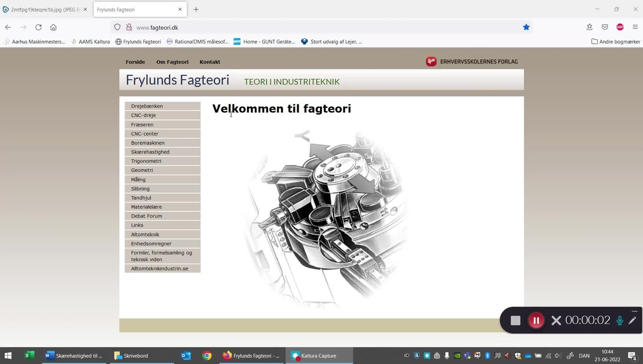The image size is (643, 364).
Task: Select Altomteknik in the sidebar
Action: [x=162, y=234]
